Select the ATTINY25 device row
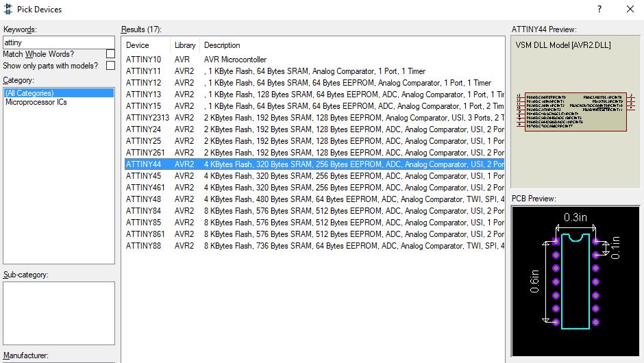The image size is (644, 363). [314, 141]
